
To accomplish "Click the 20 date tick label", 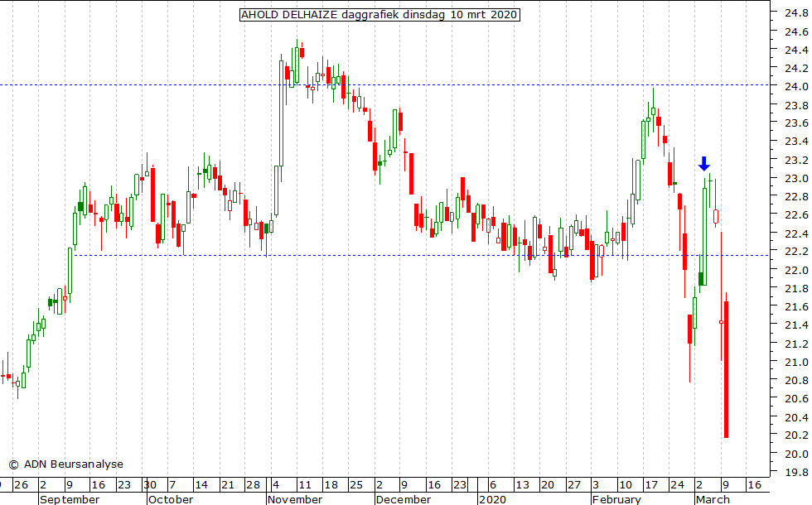I will point(548,485).
